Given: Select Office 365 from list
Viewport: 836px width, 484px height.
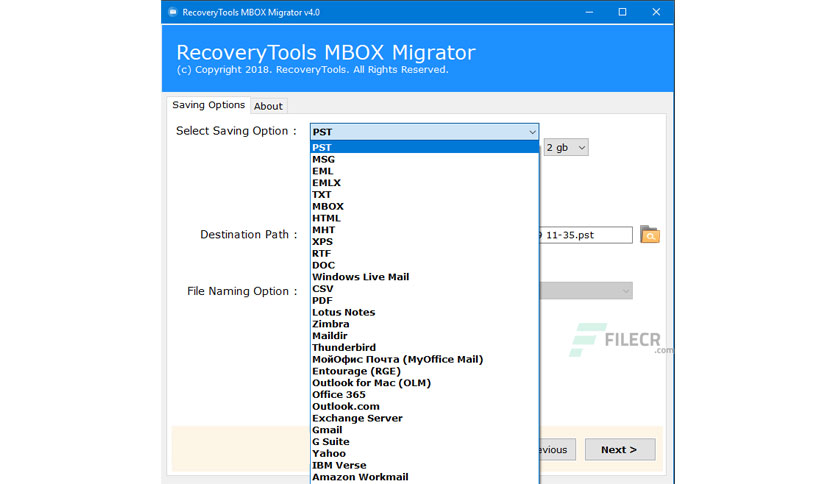Looking at the screenshot, I should (424, 394).
